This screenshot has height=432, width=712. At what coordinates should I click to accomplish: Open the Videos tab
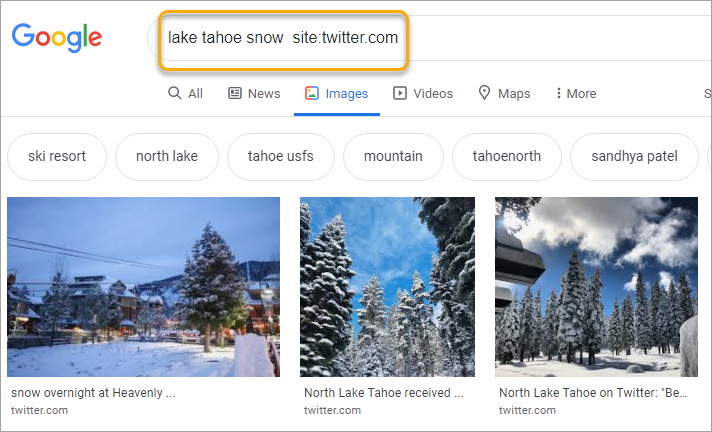423,94
